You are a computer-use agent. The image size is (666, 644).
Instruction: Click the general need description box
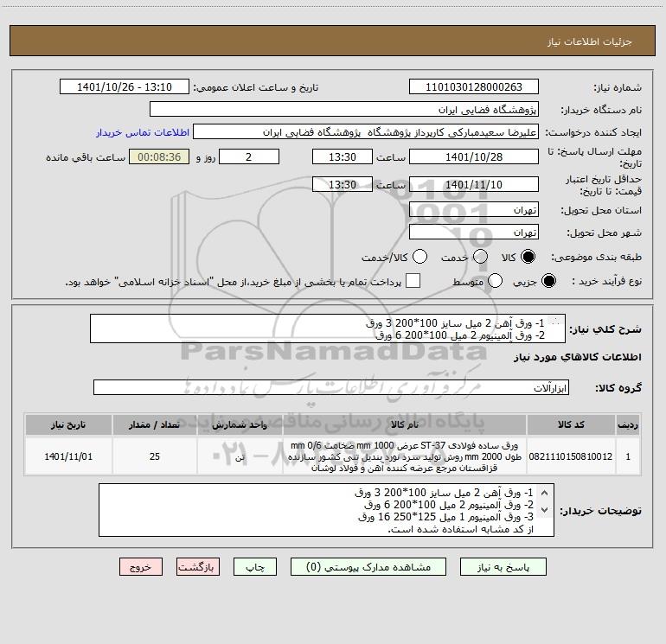[x=328, y=329]
